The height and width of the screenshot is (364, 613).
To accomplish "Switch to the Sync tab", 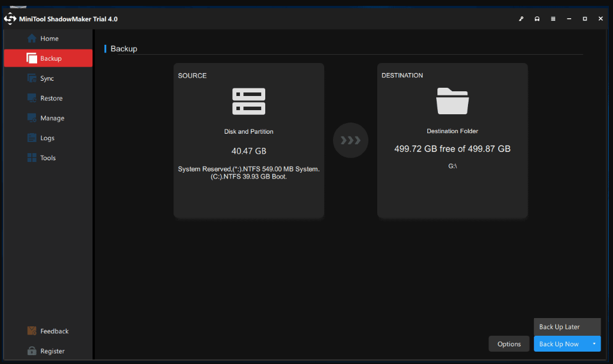I will pyautogui.click(x=47, y=79).
